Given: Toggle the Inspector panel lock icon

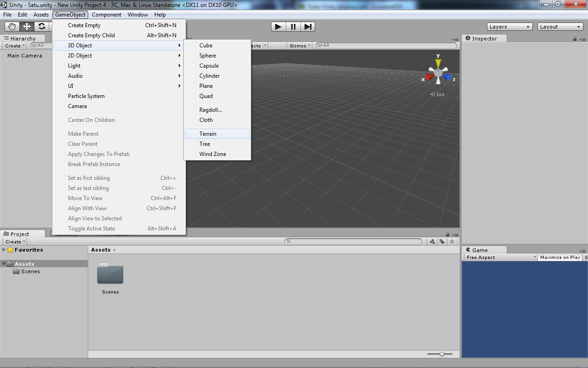Looking at the screenshot, I should pyautogui.click(x=575, y=39).
